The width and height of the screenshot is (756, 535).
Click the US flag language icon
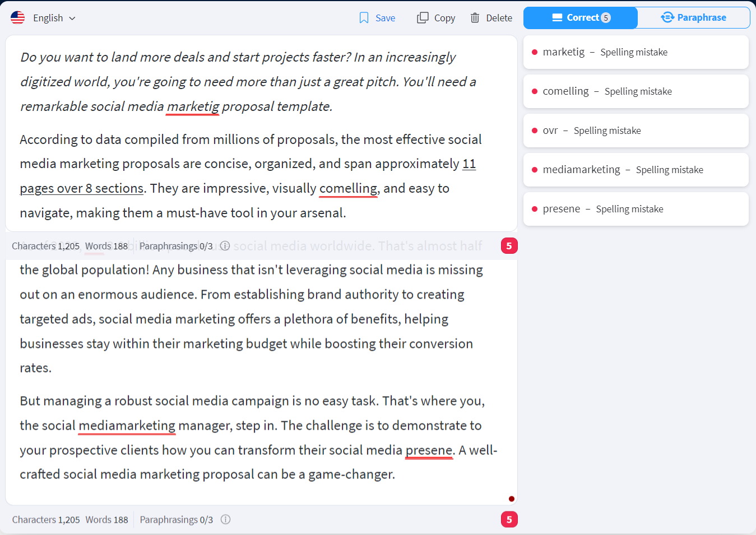coord(18,18)
